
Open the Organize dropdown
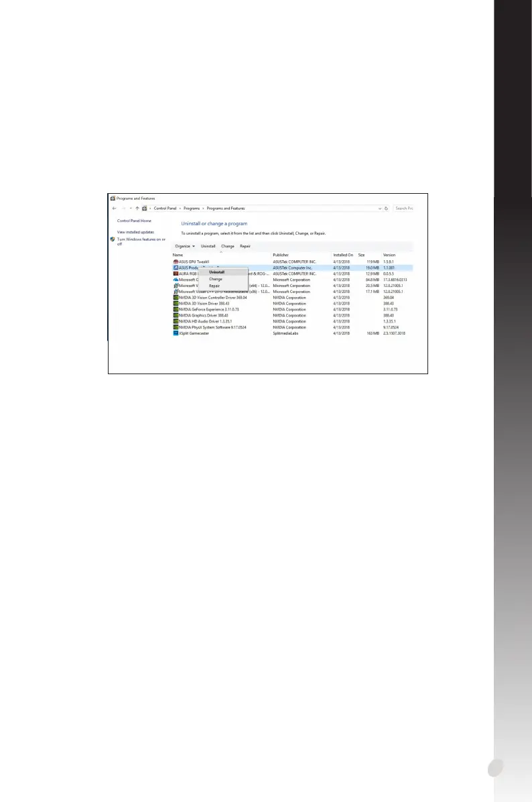tap(185, 246)
